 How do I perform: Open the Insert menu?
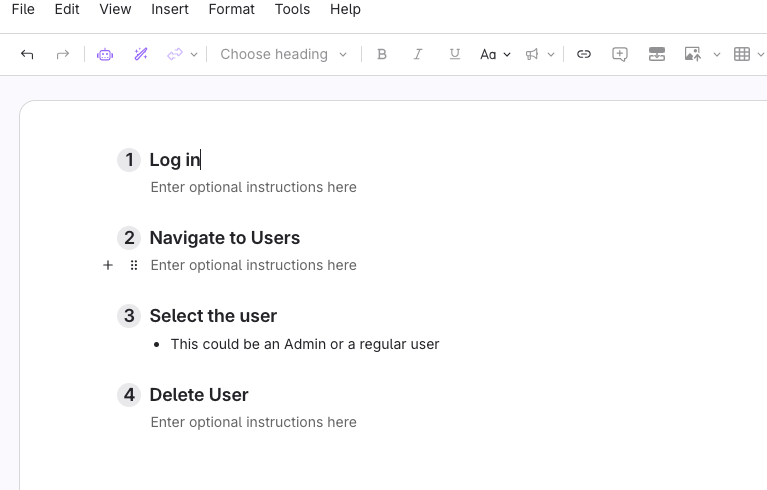(169, 9)
